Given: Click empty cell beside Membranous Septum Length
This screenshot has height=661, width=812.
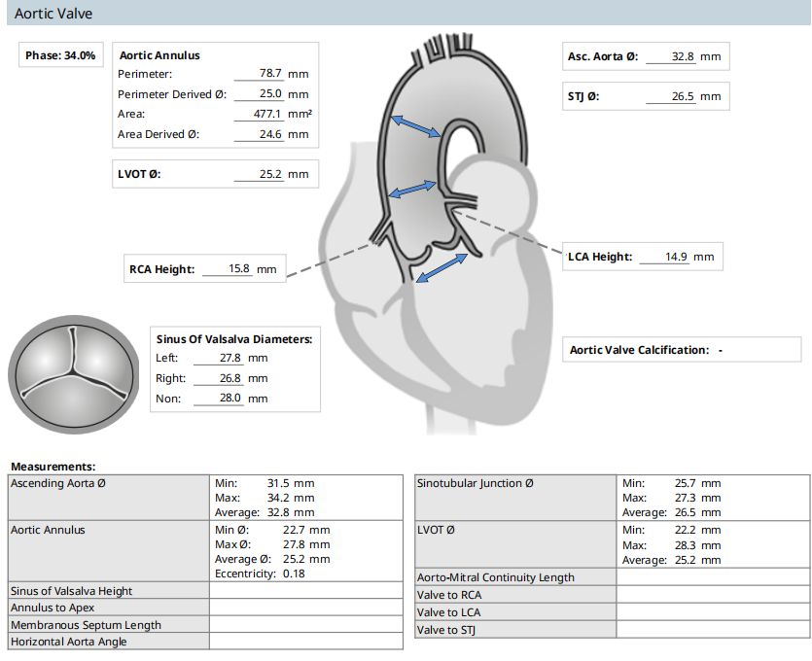Looking at the screenshot, I should (305, 625).
